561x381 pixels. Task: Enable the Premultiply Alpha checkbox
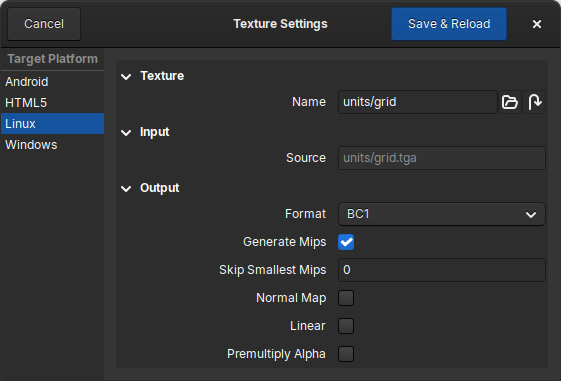pyautogui.click(x=346, y=353)
